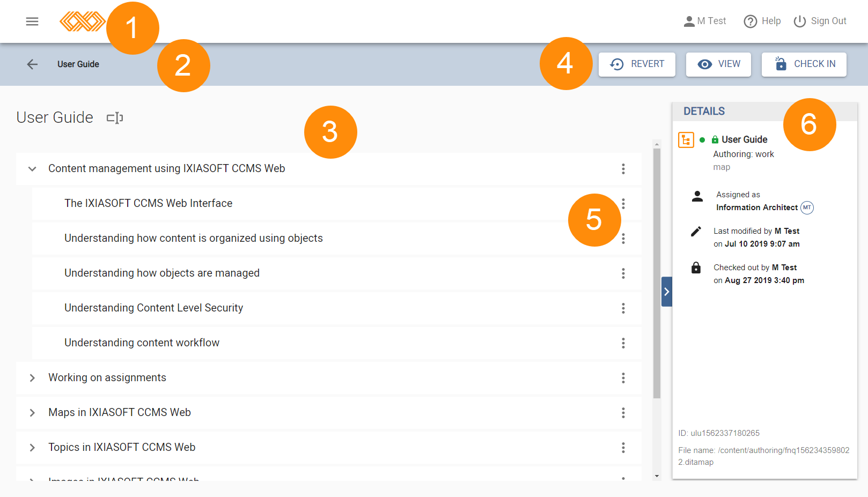The image size is (868, 497).
Task: Select Understanding content workflow topic
Action: tap(336, 343)
